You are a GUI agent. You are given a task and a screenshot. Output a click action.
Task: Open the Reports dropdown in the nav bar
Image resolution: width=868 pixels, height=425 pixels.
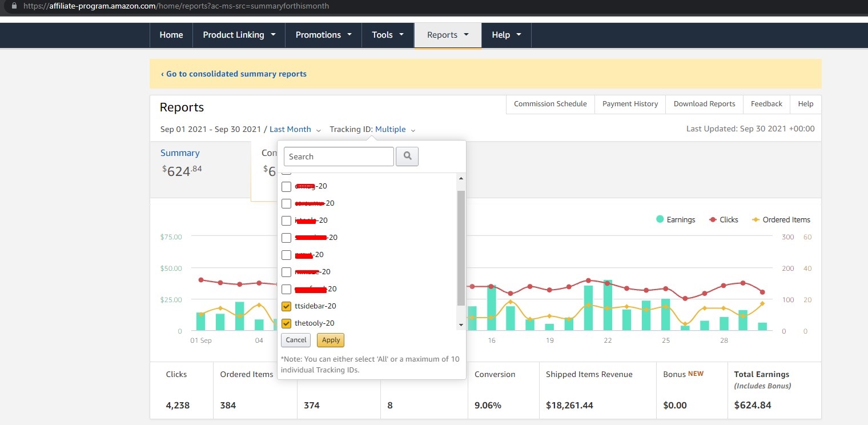(448, 35)
